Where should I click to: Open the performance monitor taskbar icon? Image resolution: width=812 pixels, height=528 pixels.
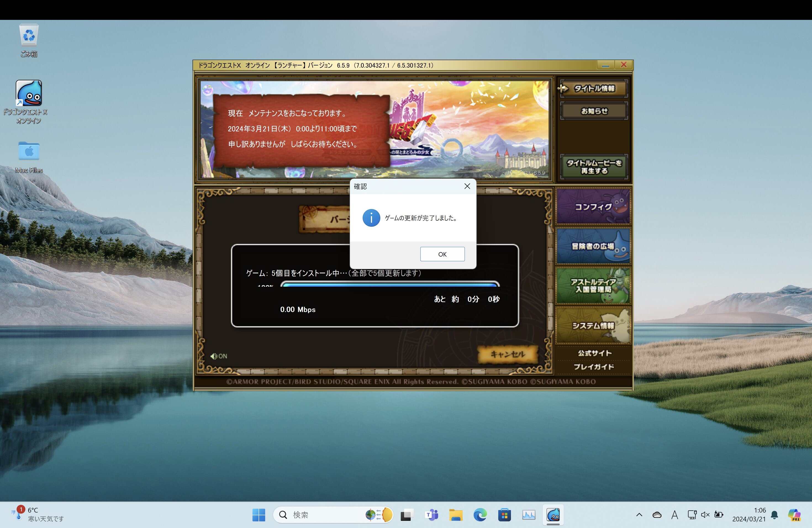(528, 515)
